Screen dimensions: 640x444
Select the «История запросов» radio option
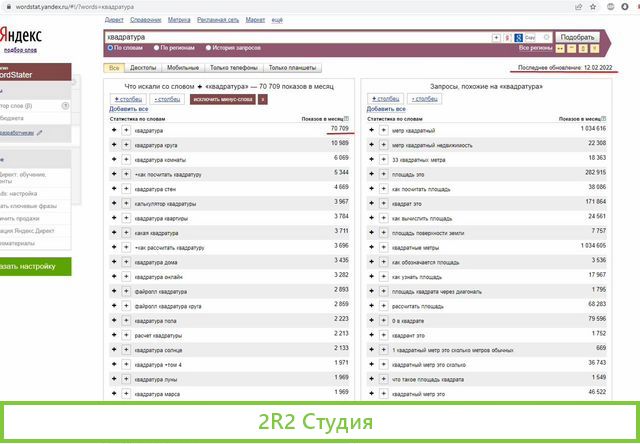pyautogui.click(x=209, y=47)
